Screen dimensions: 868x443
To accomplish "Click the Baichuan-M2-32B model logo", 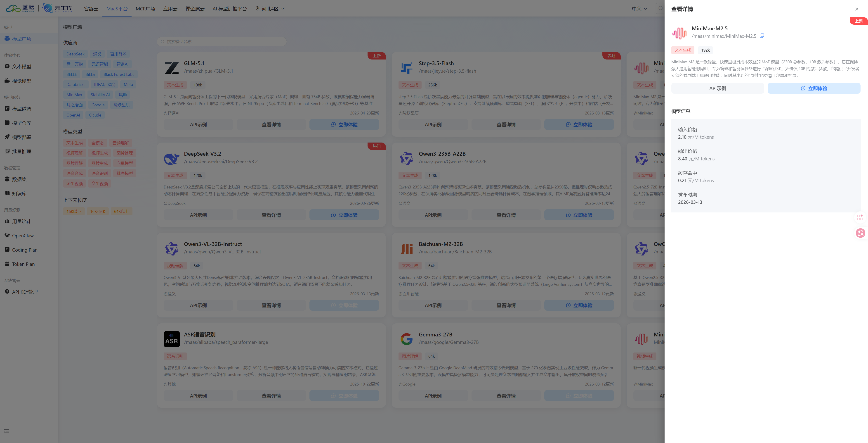I will pos(406,249).
